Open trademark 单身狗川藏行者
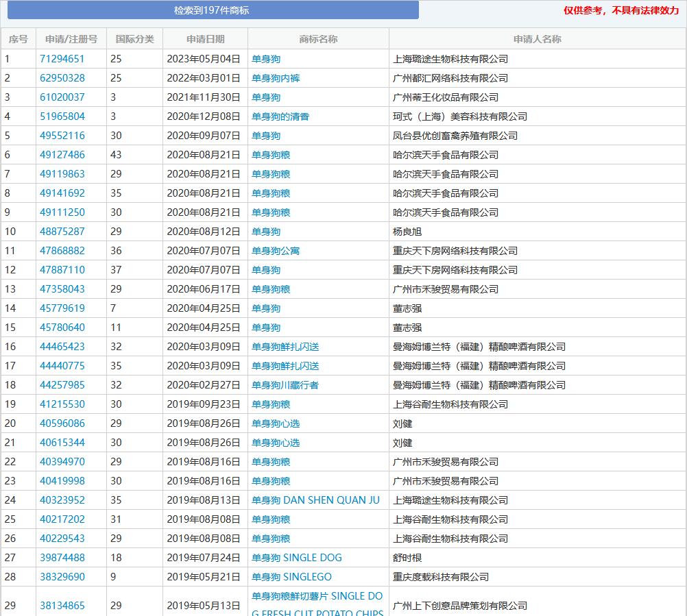 [x=285, y=385]
